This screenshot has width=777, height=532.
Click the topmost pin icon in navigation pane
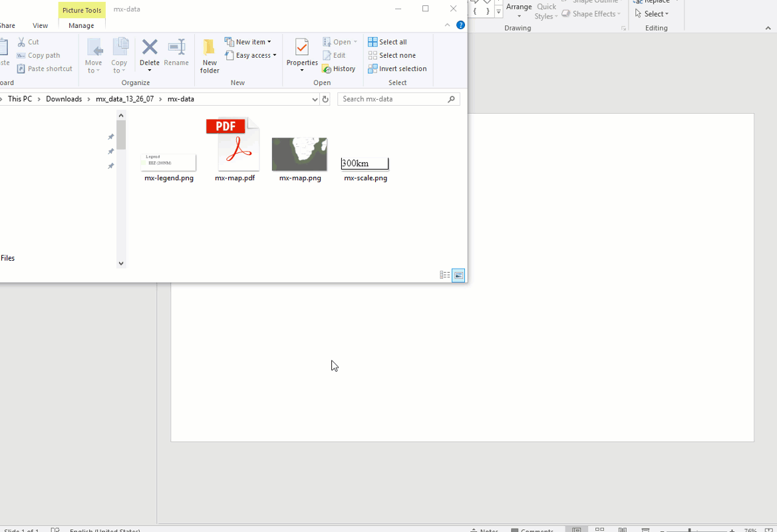pos(111,137)
